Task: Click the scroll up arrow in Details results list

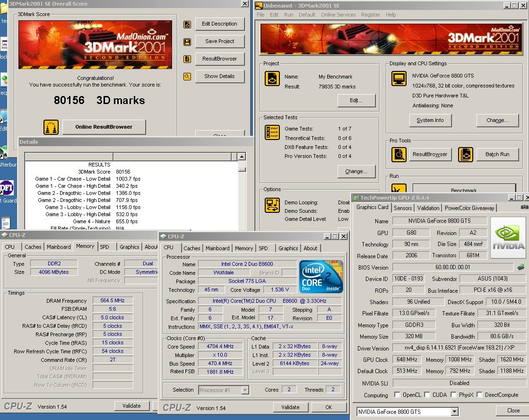Action: click(x=242, y=157)
